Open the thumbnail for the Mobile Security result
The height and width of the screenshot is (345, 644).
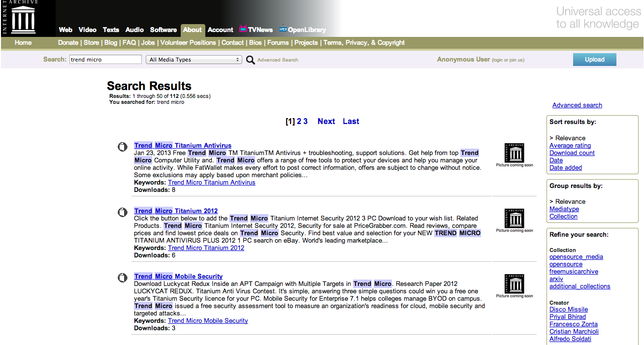click(x=515, y=286)
